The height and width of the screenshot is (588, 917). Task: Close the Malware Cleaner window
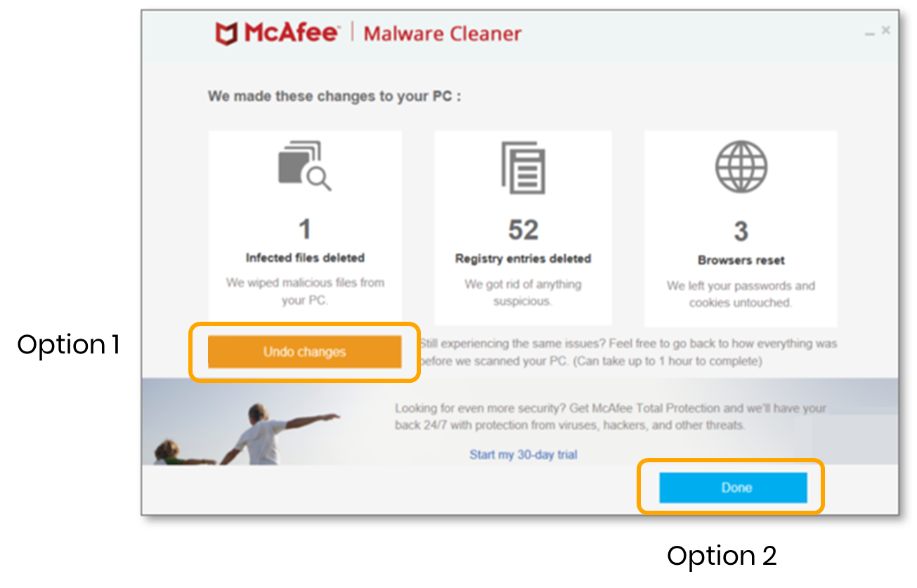tap(885, 30)
